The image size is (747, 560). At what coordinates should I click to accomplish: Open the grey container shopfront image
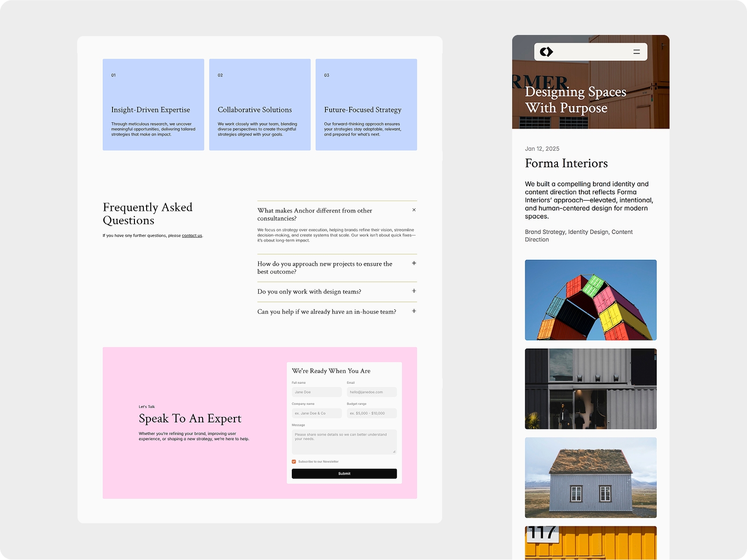tap(591, 389)
